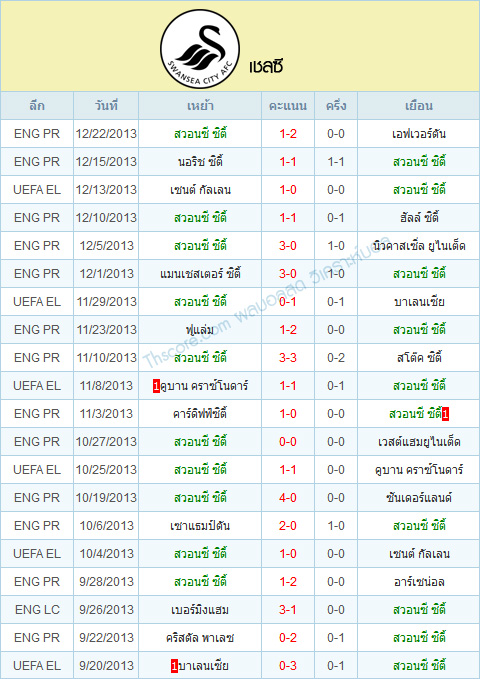Click score 0-0 against เวสต์แฮมยูไนเต็ด
The width and height of the screenshot is (480, 679).
pos(288,442)
